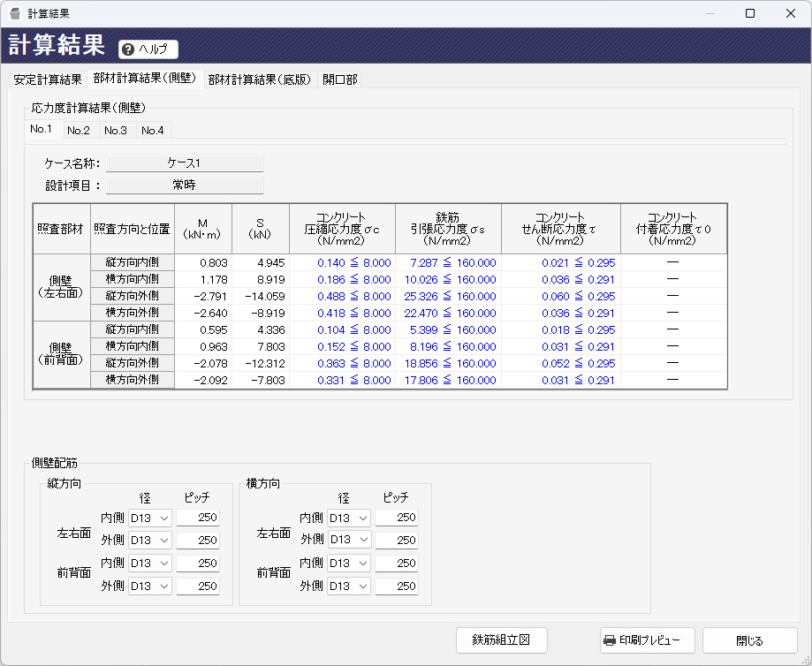Click the 0.418 ≦ 8.000 cell
This screenshot has height=666, width=812.
pyautogui.click(x=342, y=313)
